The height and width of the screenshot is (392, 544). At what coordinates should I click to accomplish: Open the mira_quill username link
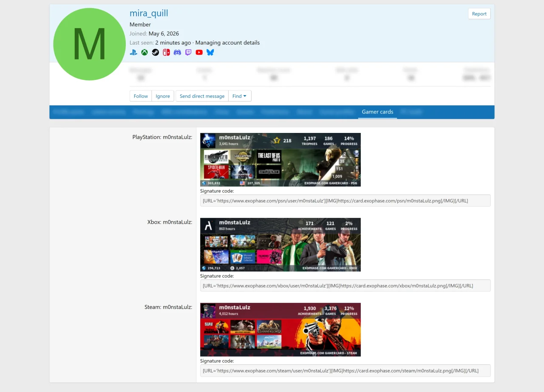coord(149,13)
